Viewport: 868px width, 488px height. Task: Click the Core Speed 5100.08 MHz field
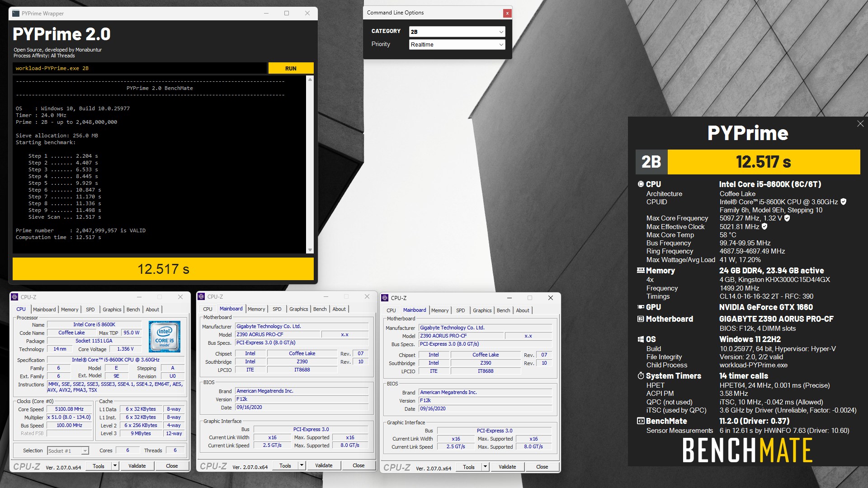point(70,409)
